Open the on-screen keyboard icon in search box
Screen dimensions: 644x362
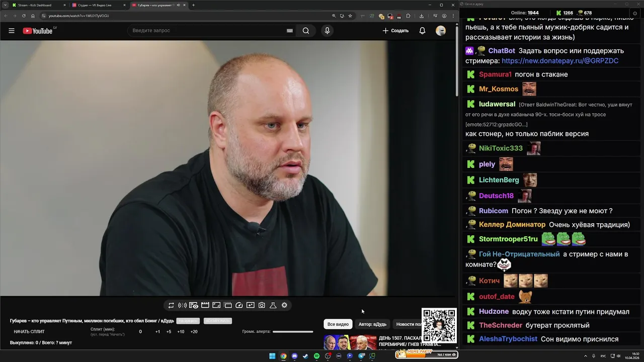click(x=289, y=31)
